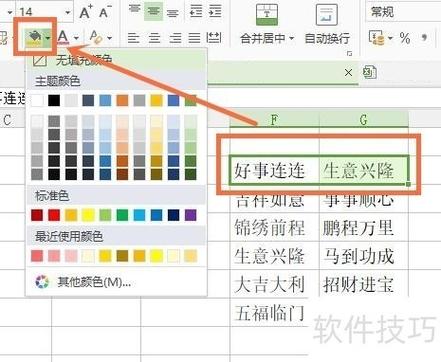Screen dimensions: 441x362
Task: Toggle vertical middle alignment
Action: (153, 11)
